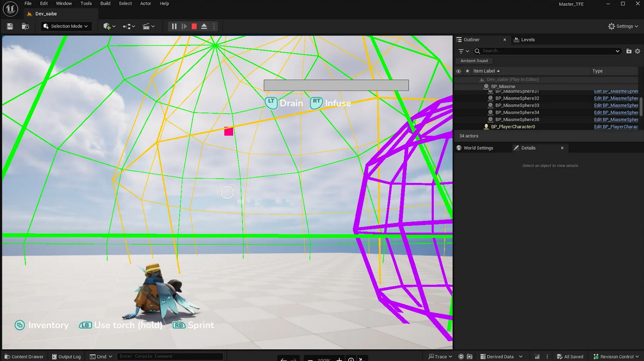Toggle the pinned star column header
Viewport: 644px width, 361px height.
467,71
